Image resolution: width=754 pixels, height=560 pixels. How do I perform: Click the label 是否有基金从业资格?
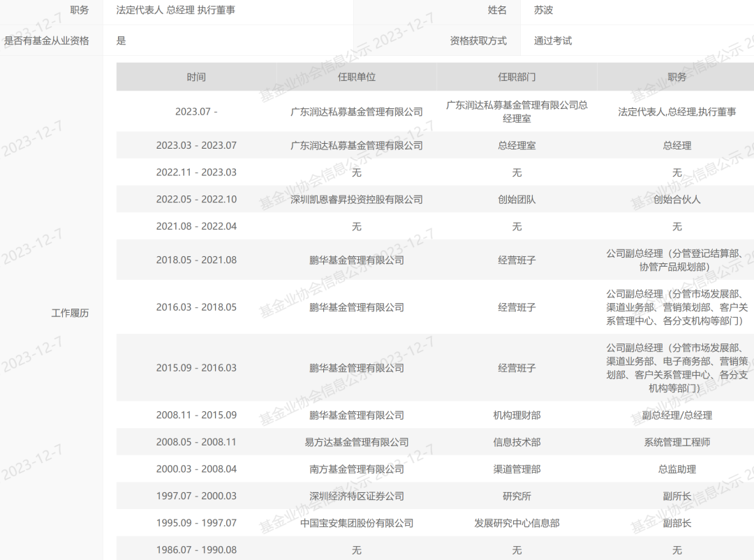coord(47,41)
